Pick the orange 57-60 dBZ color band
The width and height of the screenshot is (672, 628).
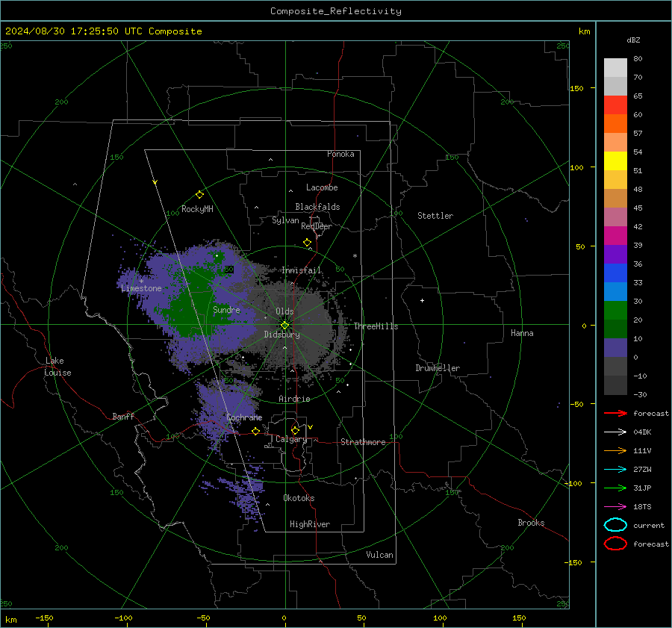(615, 124)
